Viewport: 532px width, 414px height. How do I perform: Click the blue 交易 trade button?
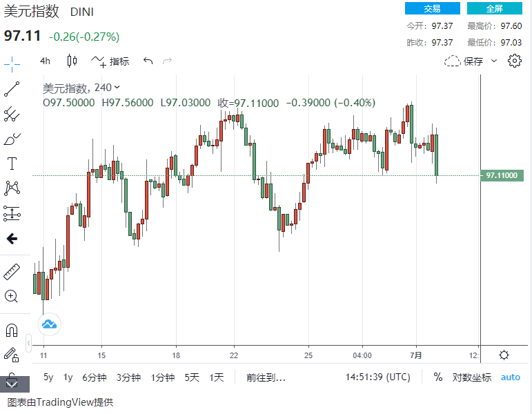click(433, 8)
